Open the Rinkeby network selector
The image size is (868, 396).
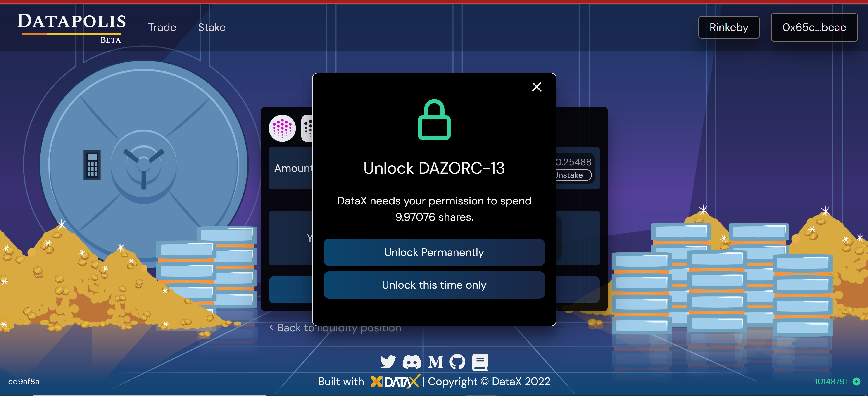point(729,27)
